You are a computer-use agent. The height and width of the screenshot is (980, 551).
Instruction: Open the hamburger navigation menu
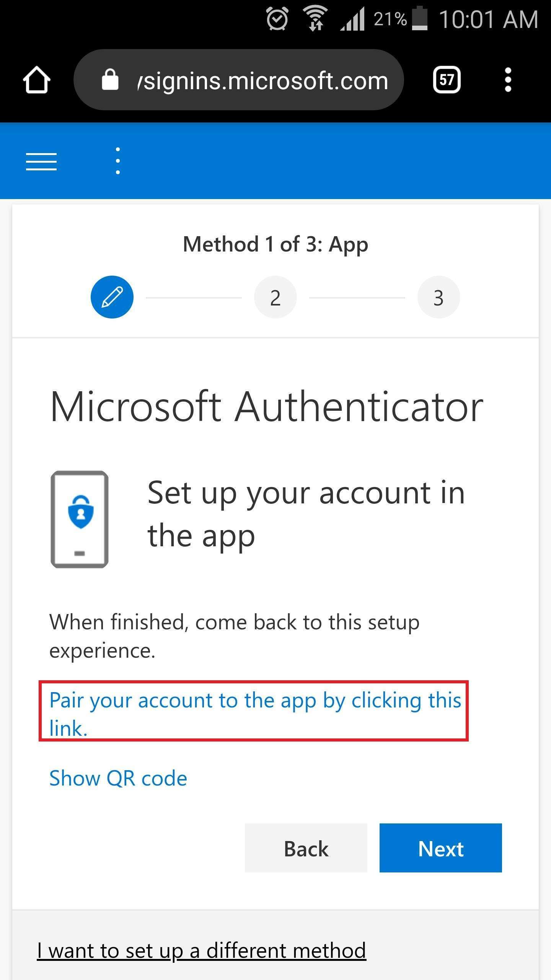41,161
